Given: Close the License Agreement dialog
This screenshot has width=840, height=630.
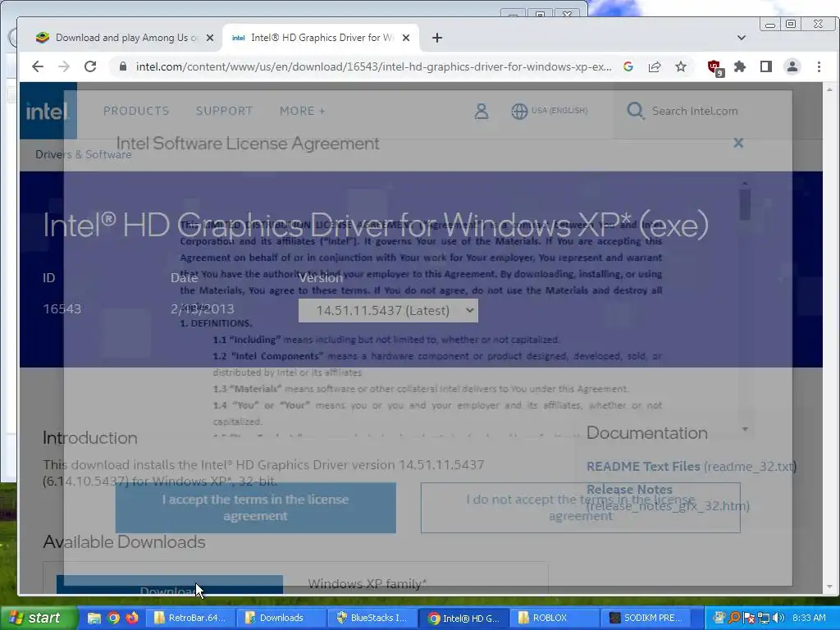Looking at the screenshot, I should point(738,143).
